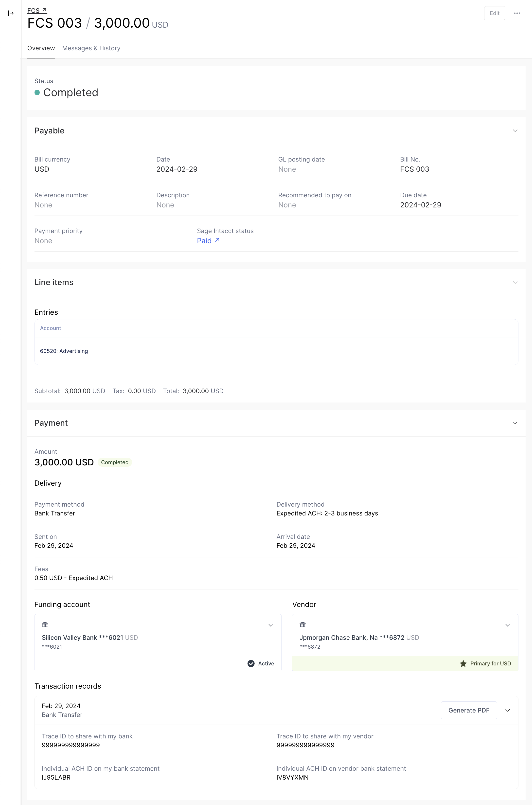This screenshot has height=805, width=532.
Task: Click the Sent on Feb 29, 2024 value
Action: click(53, 545)
